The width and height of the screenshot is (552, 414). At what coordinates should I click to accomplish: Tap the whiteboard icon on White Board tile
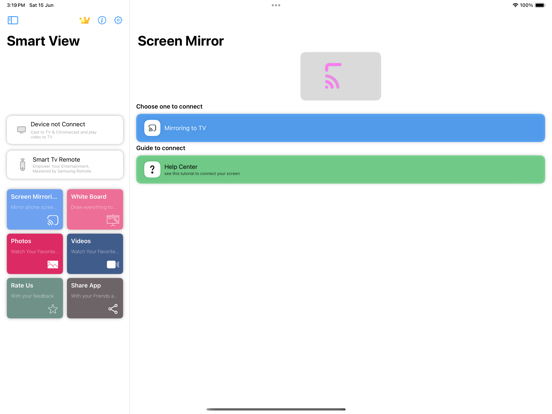point(113,220)
